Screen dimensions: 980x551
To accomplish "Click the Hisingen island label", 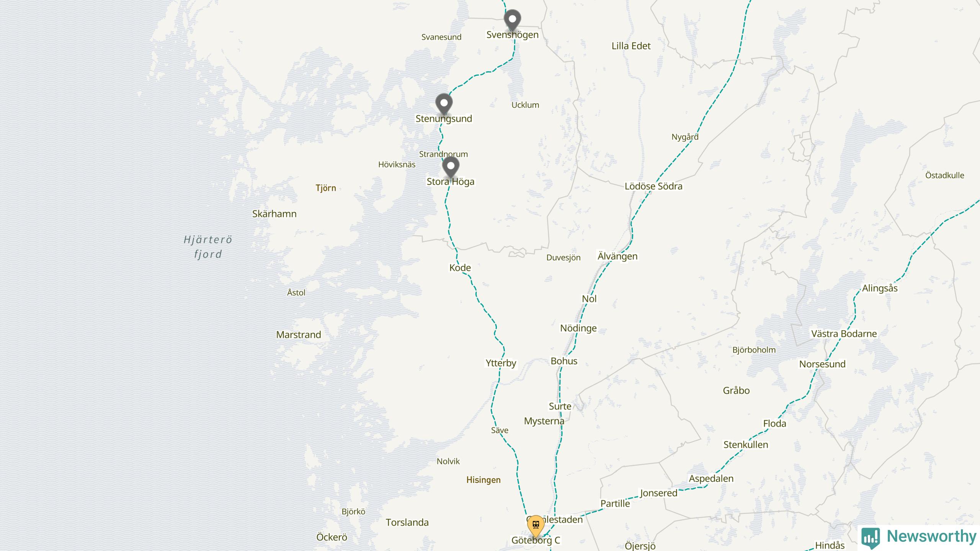I will click(483, 480).
